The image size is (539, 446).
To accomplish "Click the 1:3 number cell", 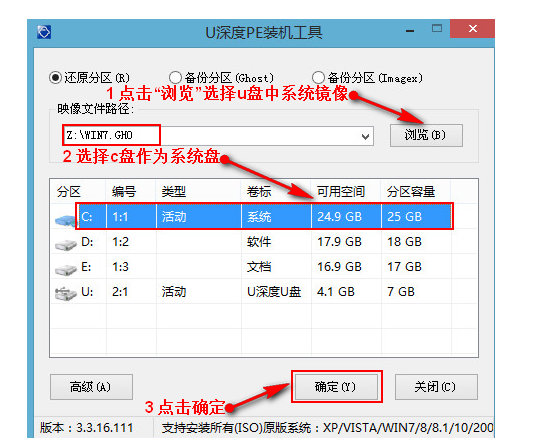I will click(x=120, y=267).
